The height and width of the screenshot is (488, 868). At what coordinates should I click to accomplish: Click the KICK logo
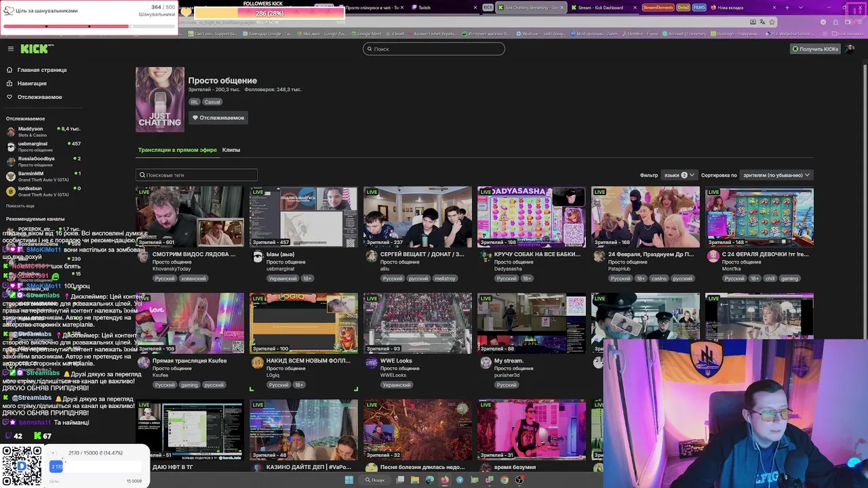coord(37,49)
